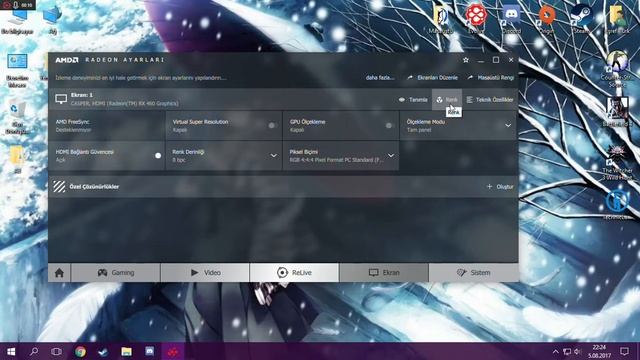
Task: Click the 'daha fazla...' link
Action: (380, 78)
